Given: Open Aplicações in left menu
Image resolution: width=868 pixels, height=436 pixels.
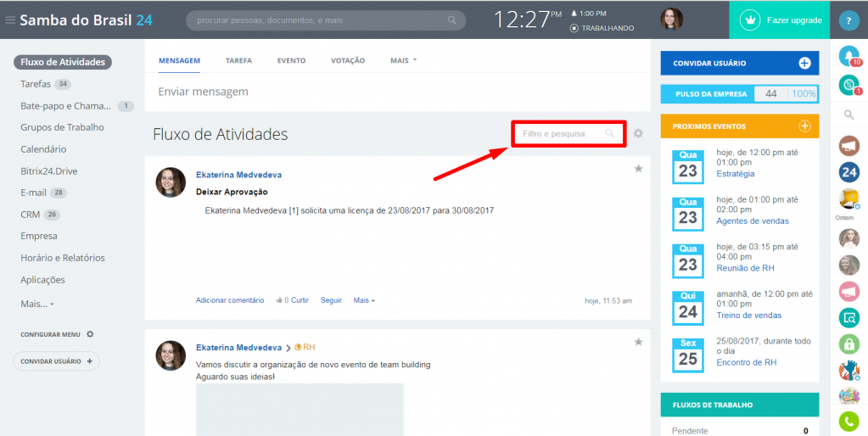Looking at the screenshot, I should pyautogui.click(x=42, y=279).
